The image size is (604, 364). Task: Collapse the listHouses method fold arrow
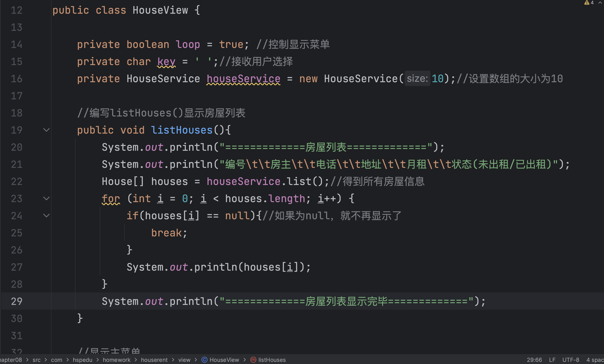click(x=46, y=130)
